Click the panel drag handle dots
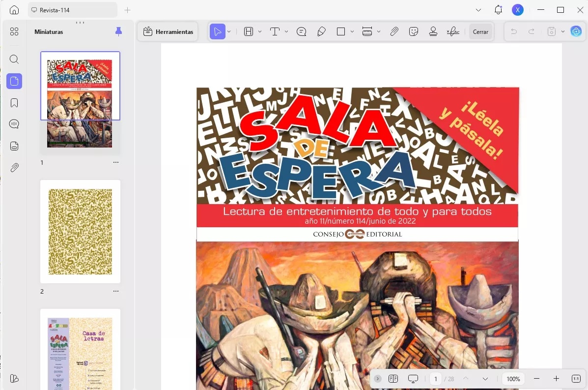 (x=80, y=23)
